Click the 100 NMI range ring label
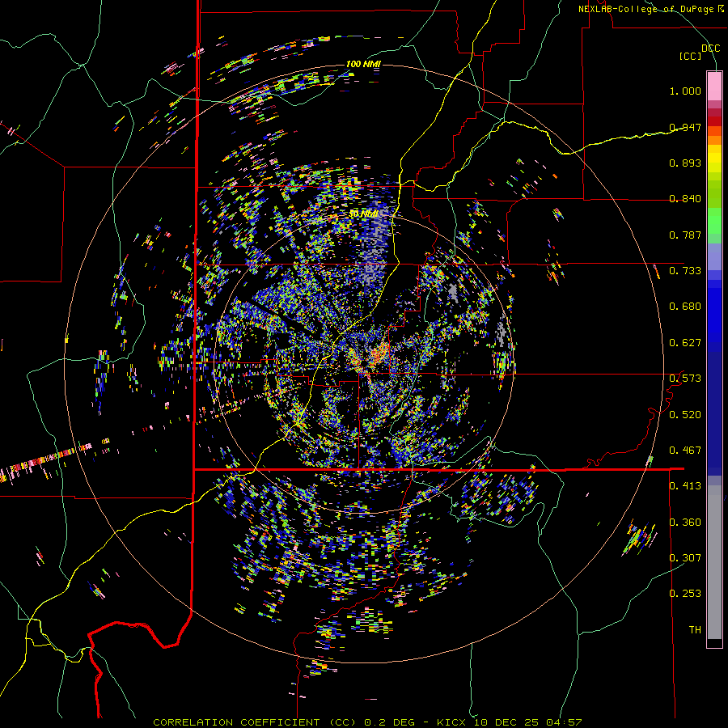The width and height of the screenshot is (728, 728). [x=363, y=64]
